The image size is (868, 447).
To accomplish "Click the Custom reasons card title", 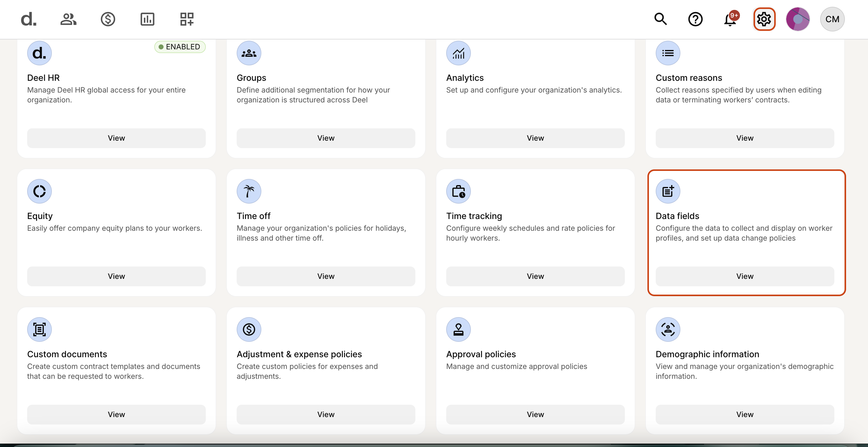I will point(689,78).
